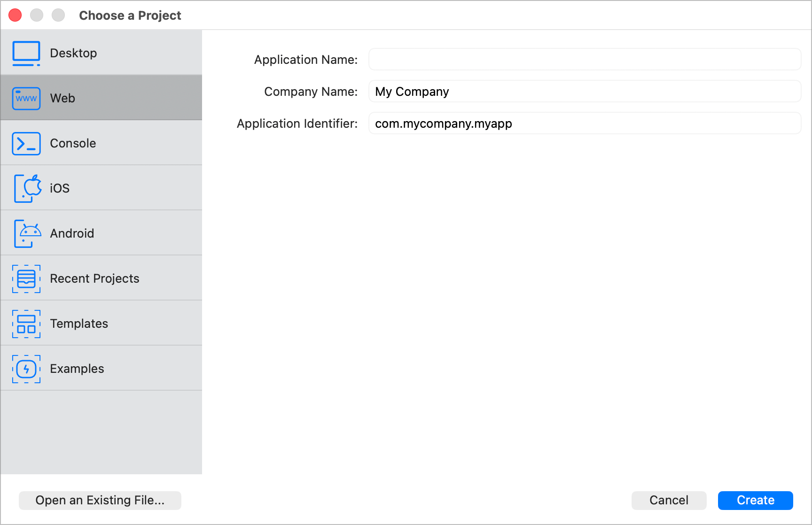This screenshot has width=812, height=525.
Task: Click into the Company Name field
Action: click(x=585, y=92)
